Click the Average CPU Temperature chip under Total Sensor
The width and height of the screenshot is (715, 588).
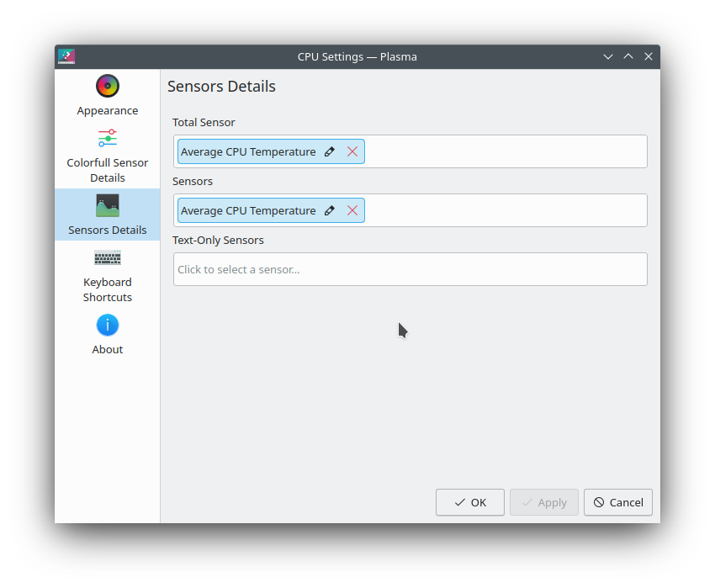(x=248, y=152)
